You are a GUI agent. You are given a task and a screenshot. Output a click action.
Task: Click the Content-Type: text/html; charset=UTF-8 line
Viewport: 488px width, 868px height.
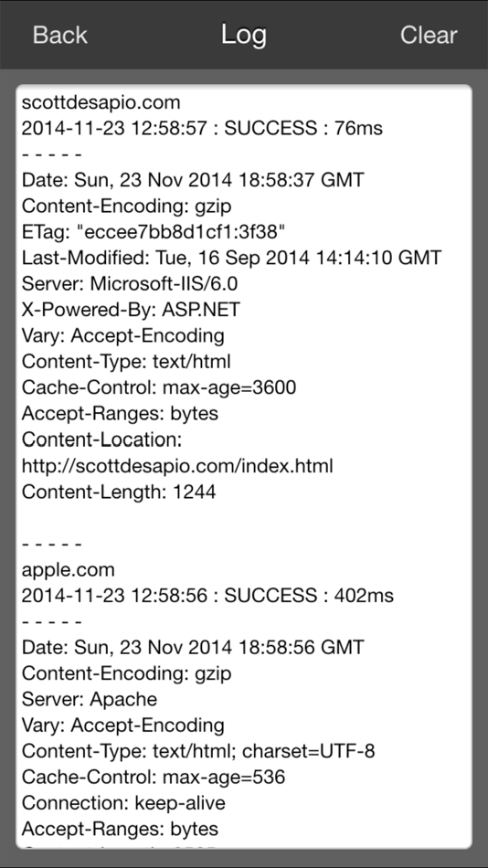(x=198, y=751)
